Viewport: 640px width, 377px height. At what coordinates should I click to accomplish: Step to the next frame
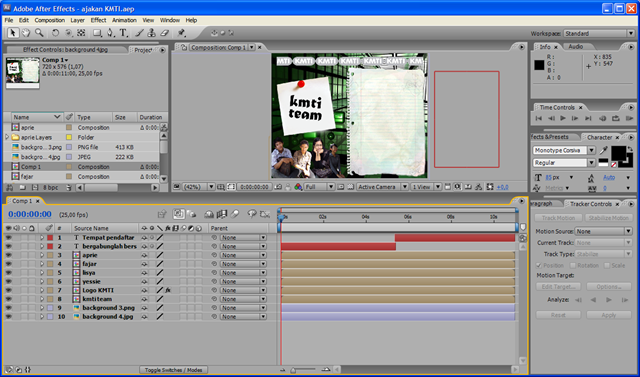click(x=575, y=118)
